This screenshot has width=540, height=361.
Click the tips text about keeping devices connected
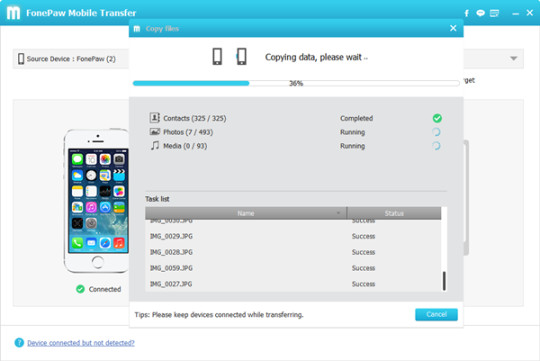[x=219, y=314]
